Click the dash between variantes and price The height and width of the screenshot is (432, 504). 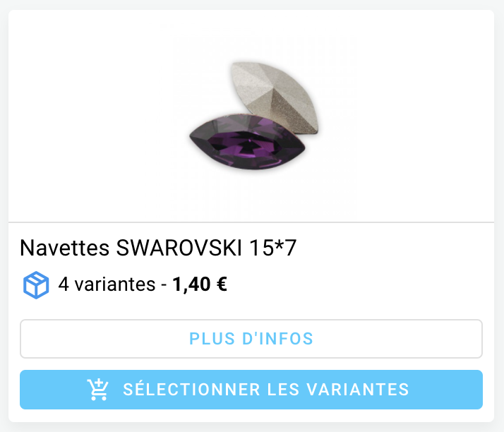coord(164,285)
